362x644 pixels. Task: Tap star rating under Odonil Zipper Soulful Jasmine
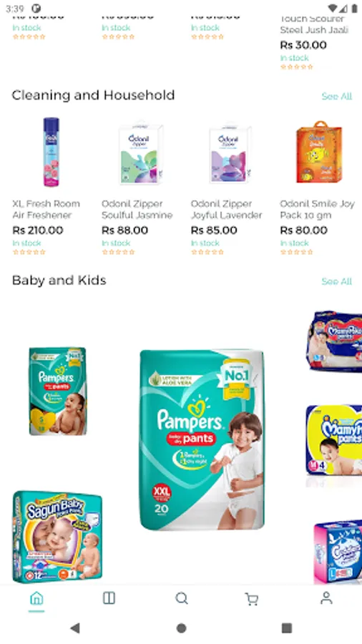pos(118,252)
